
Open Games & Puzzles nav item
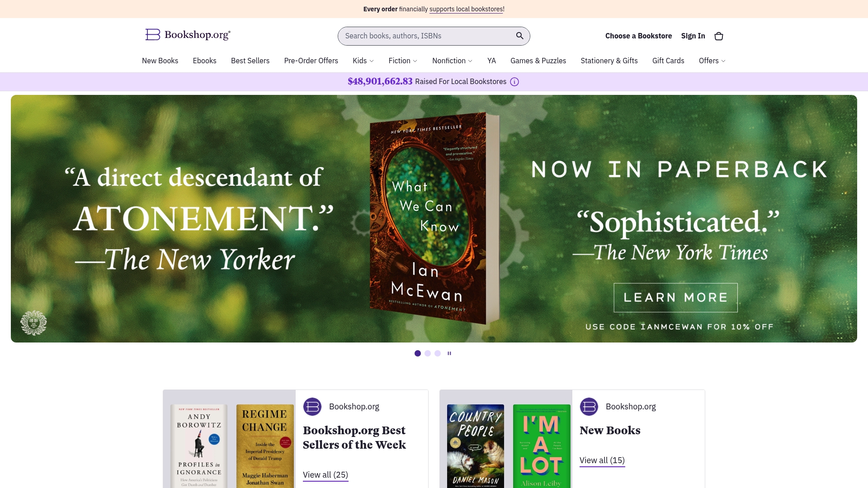pos(538,61)
